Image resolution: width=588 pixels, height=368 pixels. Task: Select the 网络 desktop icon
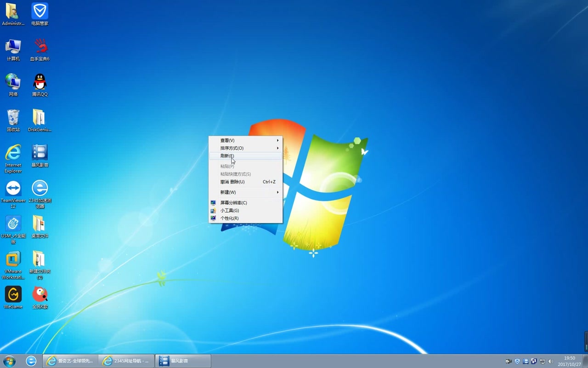(x=13, y=85)
